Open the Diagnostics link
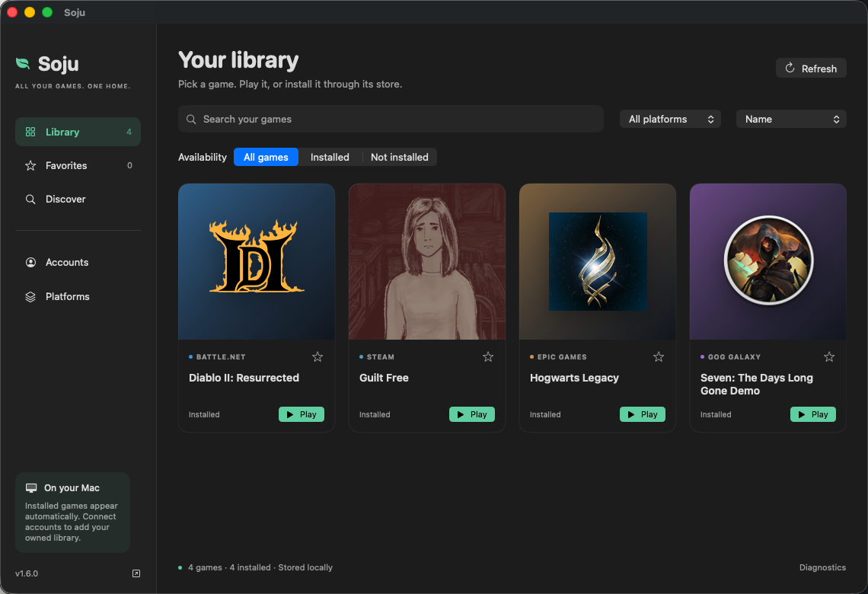This screenshot has height=594, width=868. 822,567
